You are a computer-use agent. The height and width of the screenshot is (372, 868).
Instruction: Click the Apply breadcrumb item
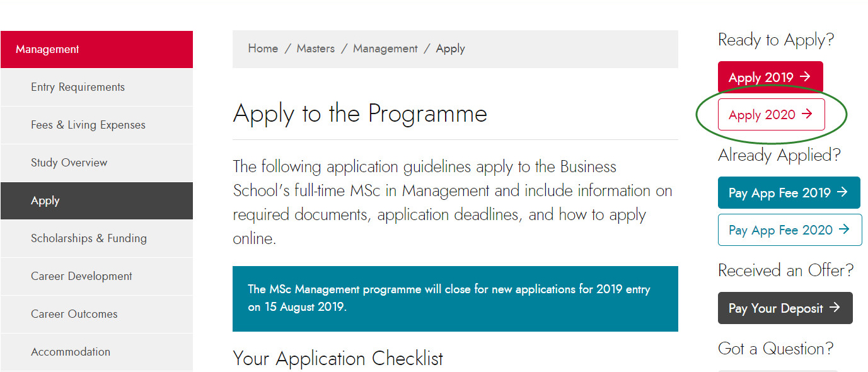pos(450,49)
